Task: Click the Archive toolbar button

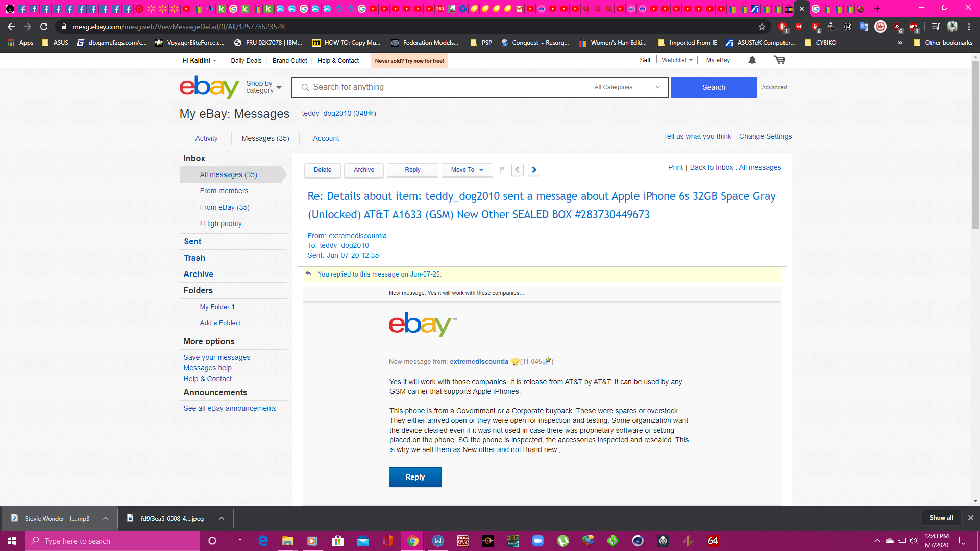Action: [364, 170]
